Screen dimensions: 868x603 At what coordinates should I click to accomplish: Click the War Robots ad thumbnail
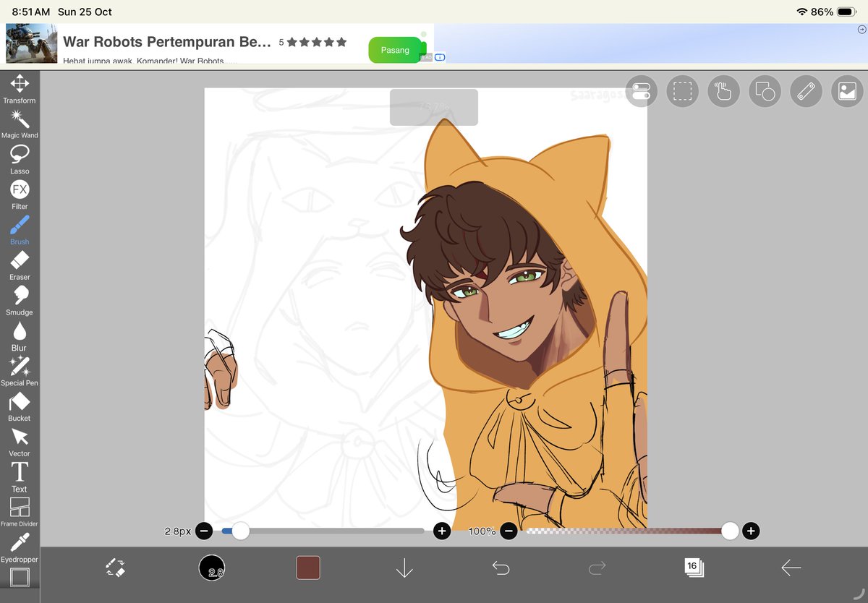coord(32,43)
